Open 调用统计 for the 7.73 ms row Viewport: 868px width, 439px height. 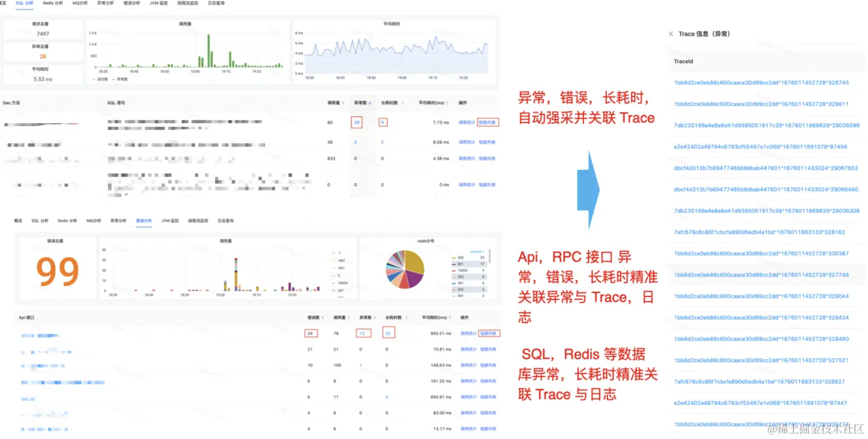[466, 122]
